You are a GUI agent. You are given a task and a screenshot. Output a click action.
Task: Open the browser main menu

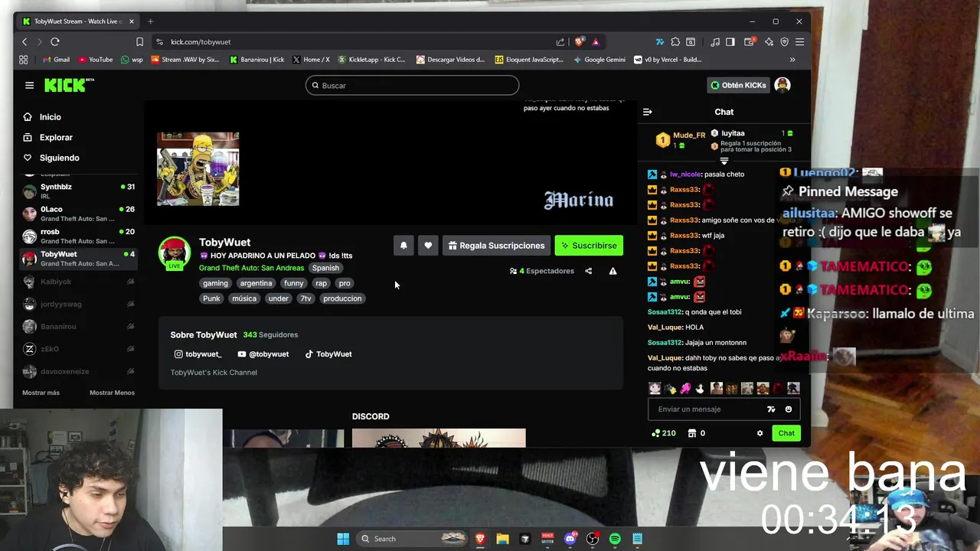(799, 41)
